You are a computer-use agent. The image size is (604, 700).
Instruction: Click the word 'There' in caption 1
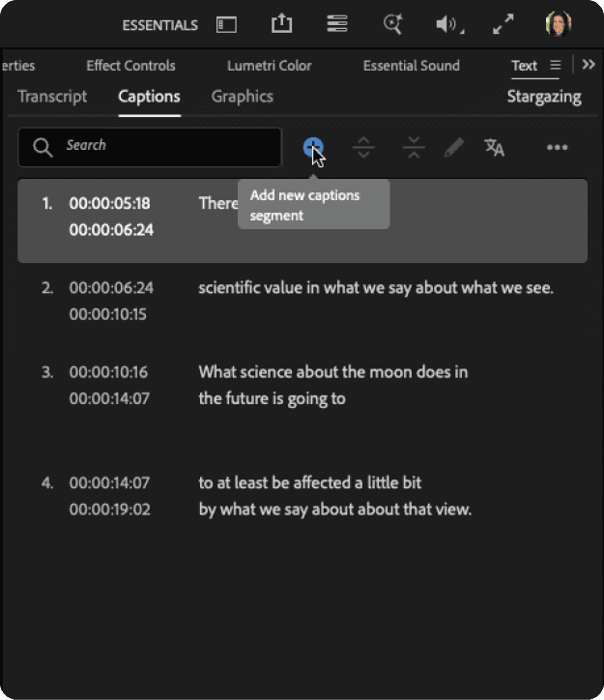click(x=218, y=204)
